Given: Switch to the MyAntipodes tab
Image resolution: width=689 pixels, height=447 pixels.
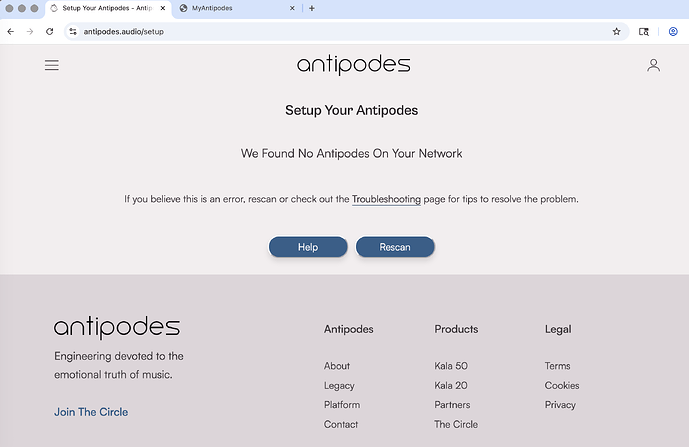Looking at the screenshot, I should click(230, 8).
